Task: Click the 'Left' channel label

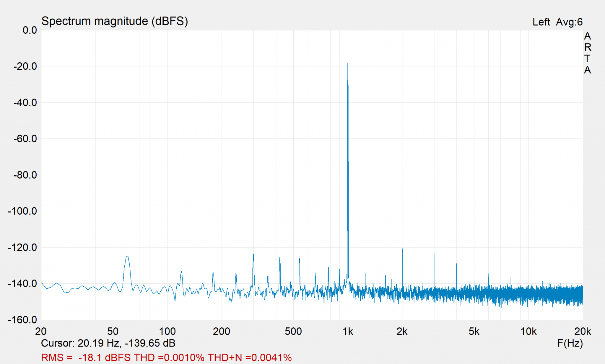Action: 541,22
